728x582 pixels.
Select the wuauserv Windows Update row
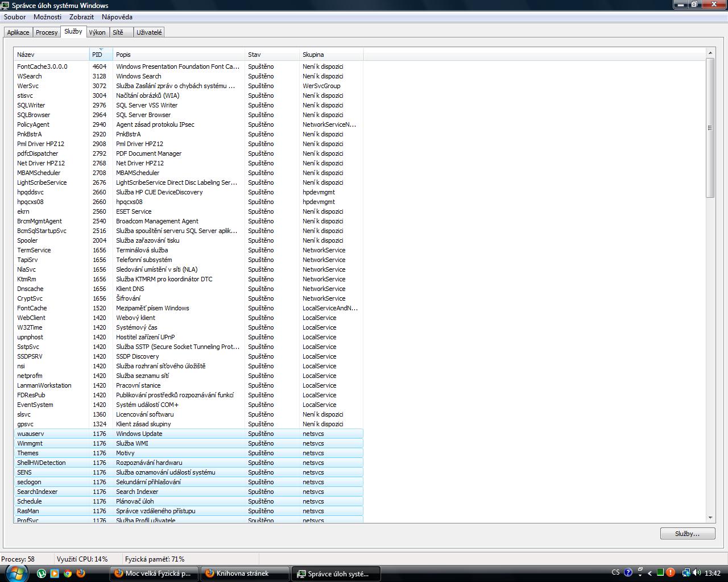coord(188,434)
